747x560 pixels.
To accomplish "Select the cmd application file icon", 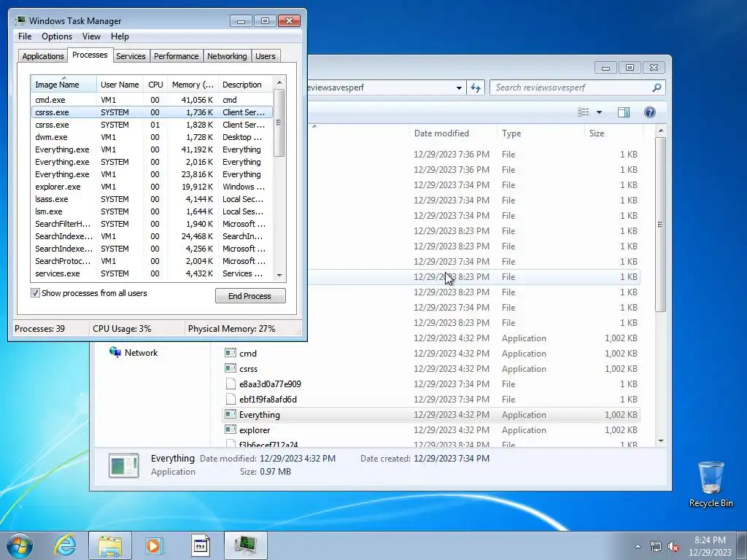I will click(x=231, y=353).
